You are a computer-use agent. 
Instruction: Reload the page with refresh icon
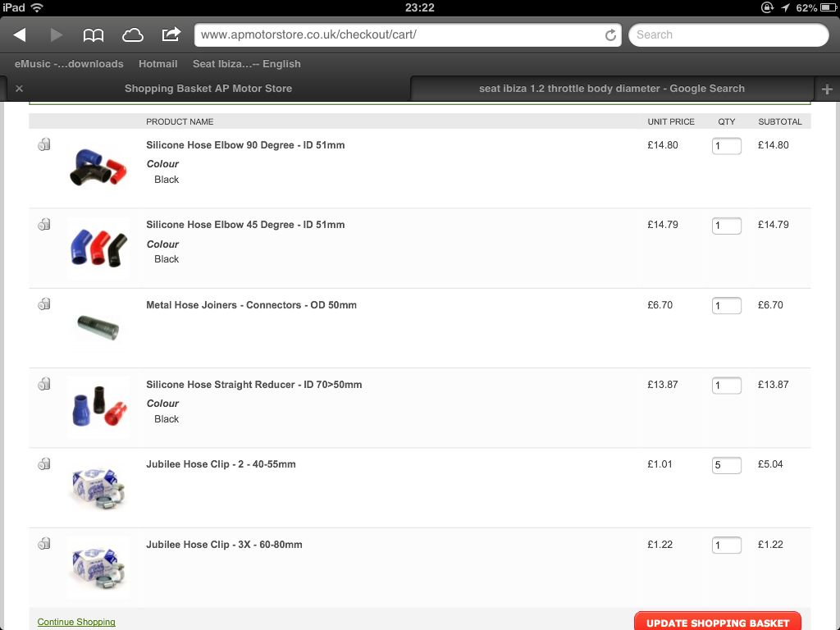coord(610,35)
